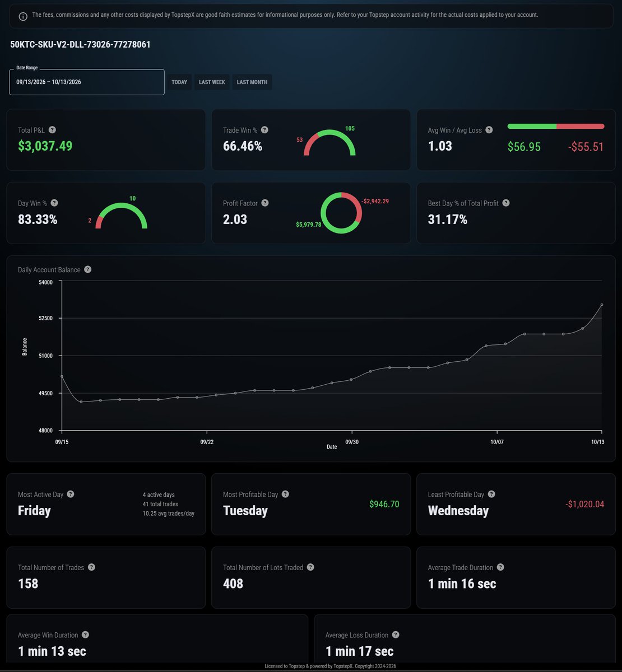Show help for Avg Win / Avg Loss
The width and height of the screenshot is (622, 672).
coord(489,130)
